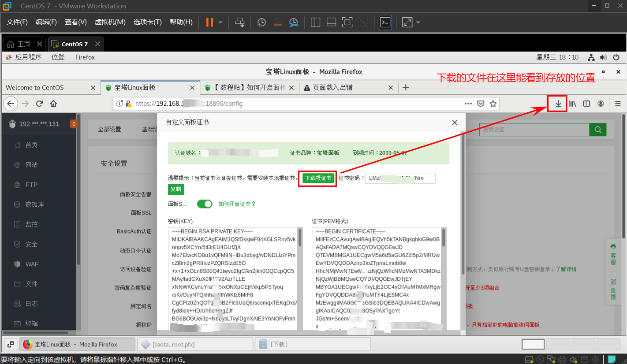Bookmark this page with star icon
The image size is (627, 364).
click(493, 104)
